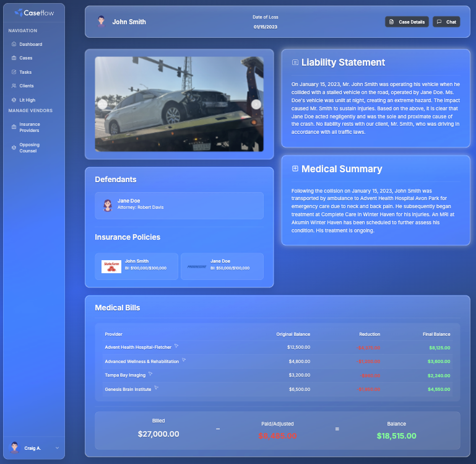Click the Provider column header
The height and width of the screenshot is (464, 476).
[x=113, y=335]
